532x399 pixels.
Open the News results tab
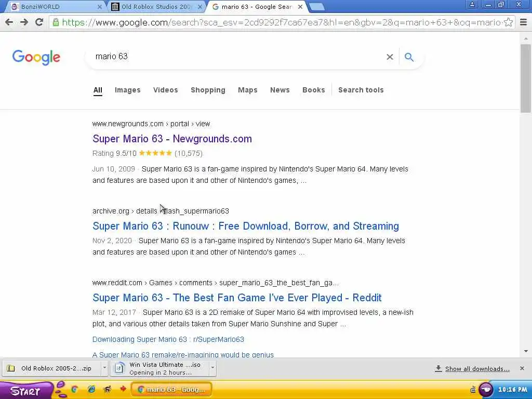(280, 90)
